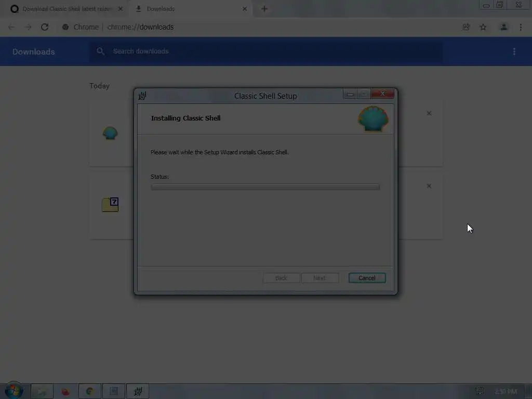Click the Classic Shell Setup title bar installer icon
The width and height of the screenshot is (532, 399).
click(x=142, y=96)
